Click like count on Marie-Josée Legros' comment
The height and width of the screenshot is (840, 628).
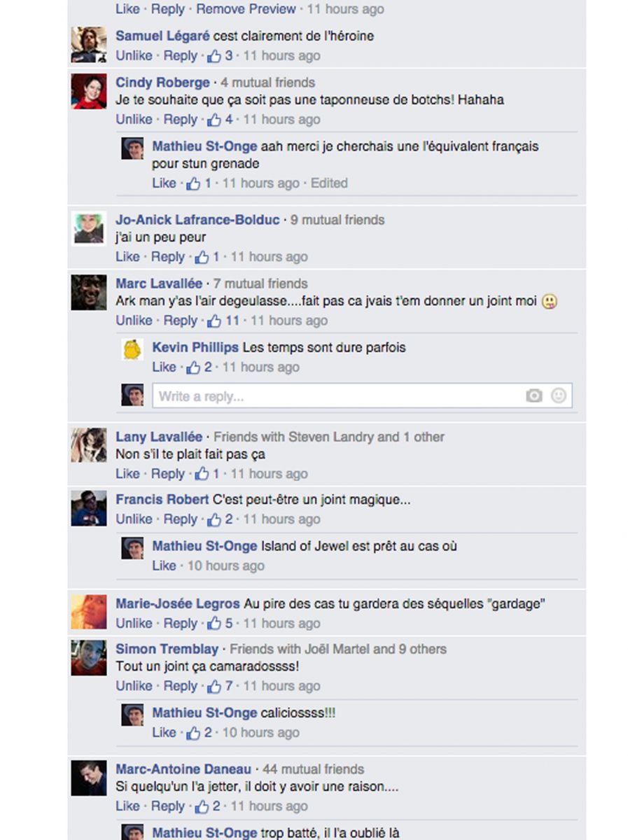point(220,624)
